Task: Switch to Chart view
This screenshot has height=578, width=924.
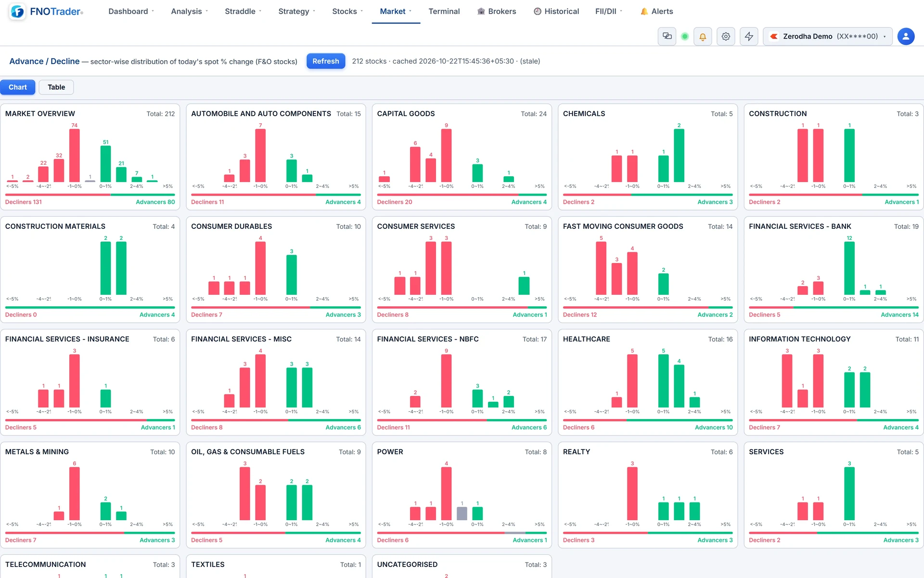Action: [x=18, y=87]
